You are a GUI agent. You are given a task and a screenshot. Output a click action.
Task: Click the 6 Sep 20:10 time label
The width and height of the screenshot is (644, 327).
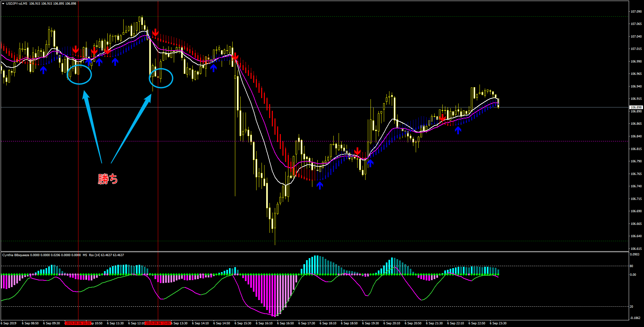click(392, 323)
